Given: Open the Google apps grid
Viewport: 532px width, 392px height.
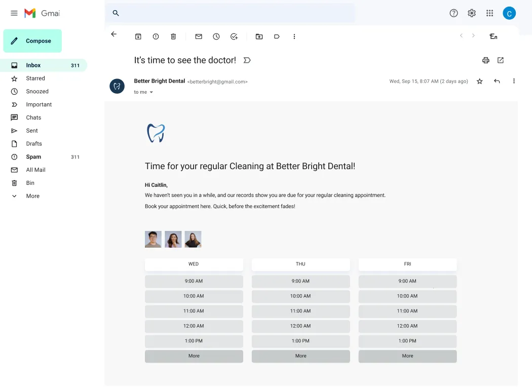Looking at the screenshot, I should point(489,13).
